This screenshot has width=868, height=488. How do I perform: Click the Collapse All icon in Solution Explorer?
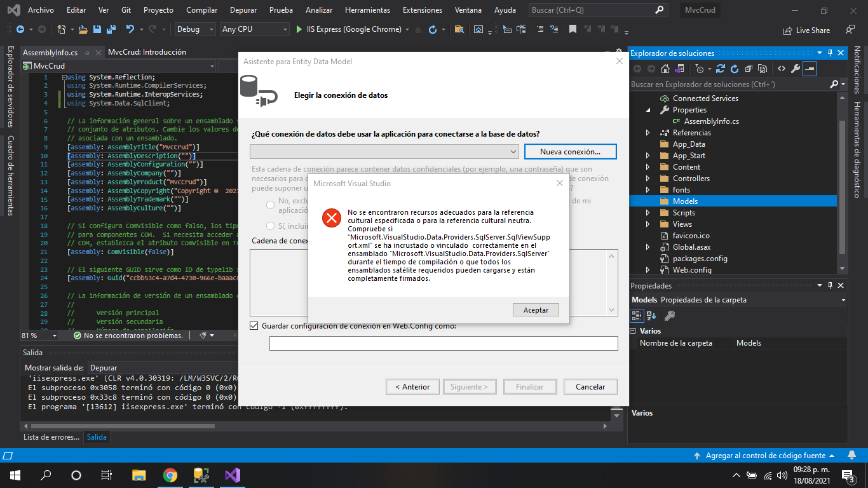click(749, 69)
